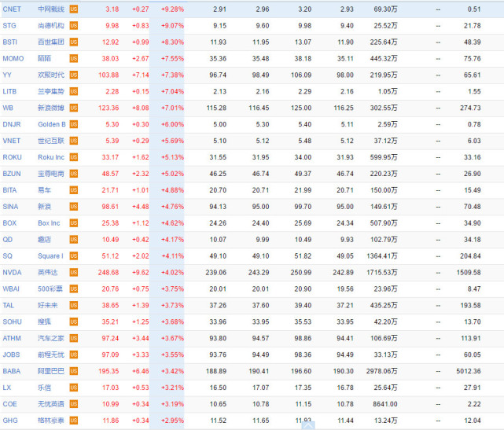Open the BABA ticker link
504x430 pixels.
(x=12, y=371)
